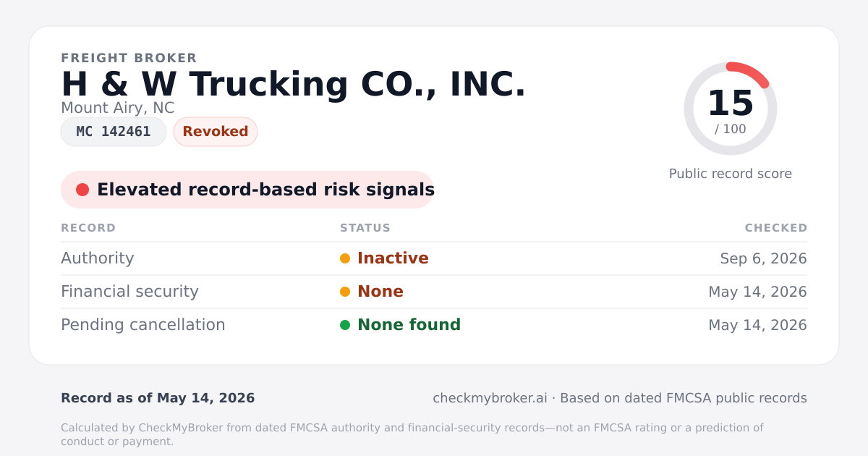Click the Mount Airy, NC location text

click(x=118, y=108)
